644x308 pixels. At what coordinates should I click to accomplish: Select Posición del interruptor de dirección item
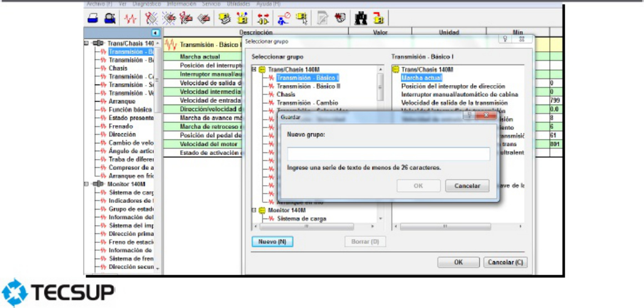453,86
